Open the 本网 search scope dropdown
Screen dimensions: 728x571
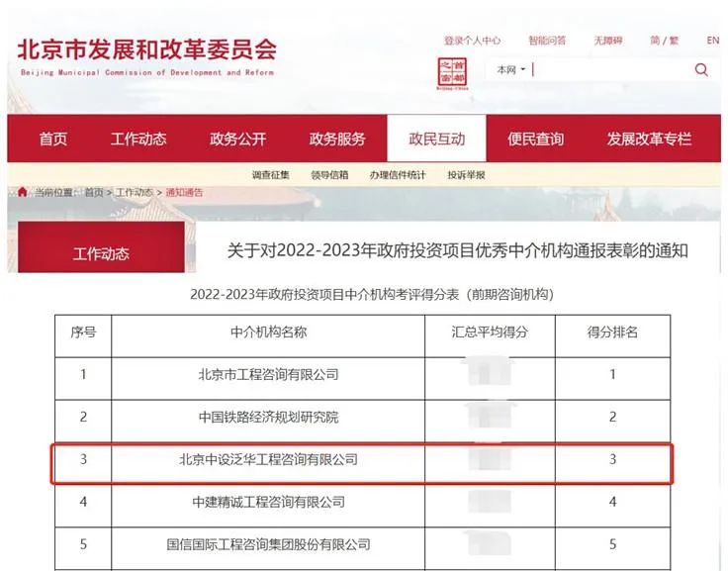coord(510,69)
